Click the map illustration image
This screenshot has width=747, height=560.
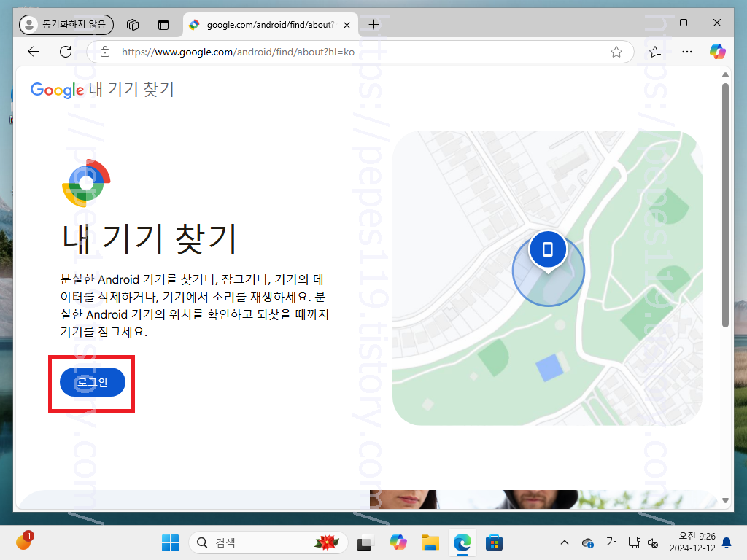(547, 278)
